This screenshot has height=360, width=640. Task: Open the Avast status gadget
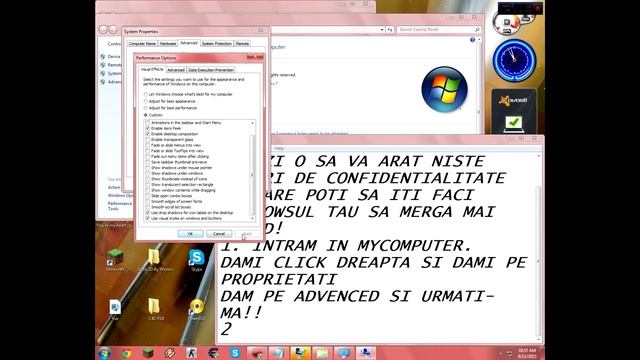(x=514, y=111)
